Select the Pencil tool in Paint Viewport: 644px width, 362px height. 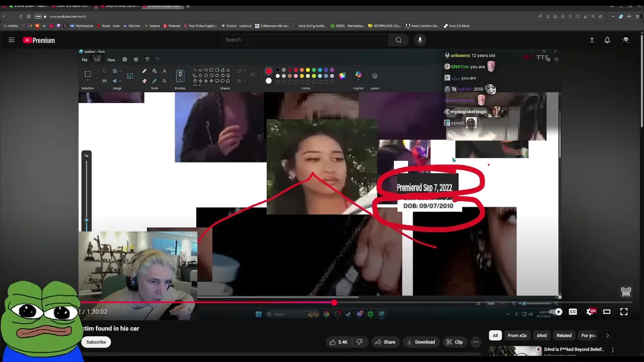[144, 71]
